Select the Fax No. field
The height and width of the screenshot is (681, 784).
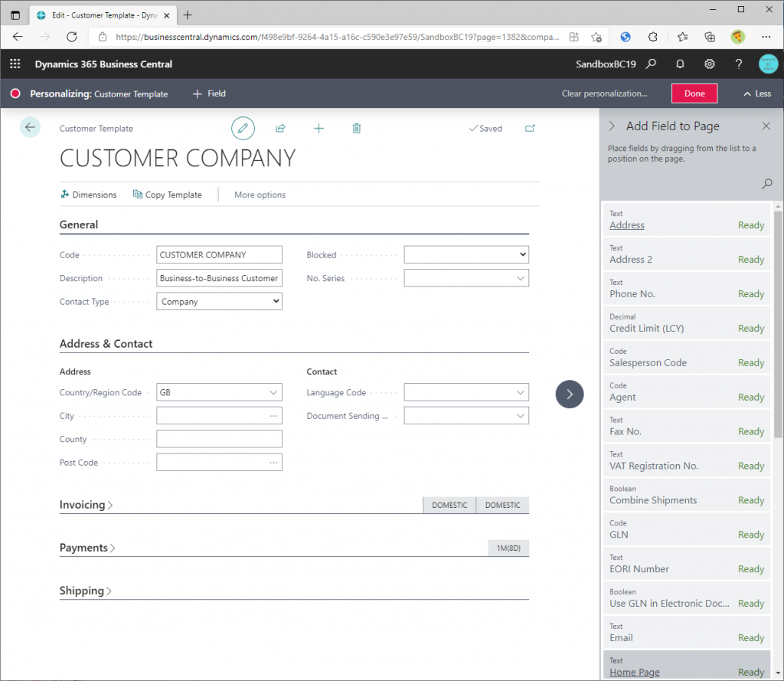click(x=687, y=427)
